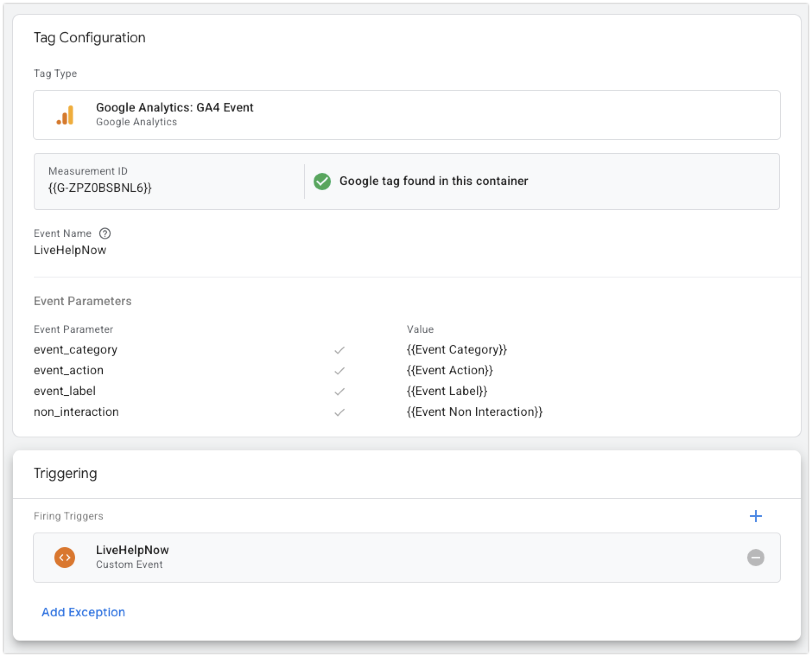This screenshot has width=812, height=657.
Task: Click the green checkmark Google tag found icon
Action: (322, 182)
